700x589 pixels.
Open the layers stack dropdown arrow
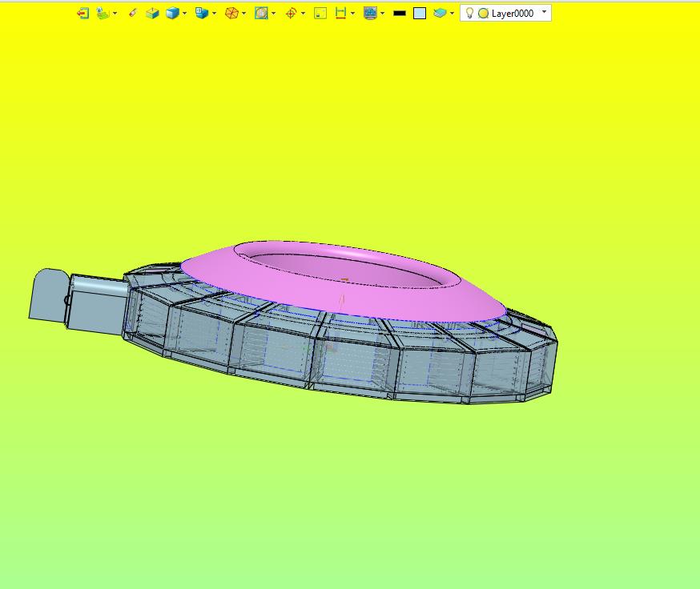point(453,14)
